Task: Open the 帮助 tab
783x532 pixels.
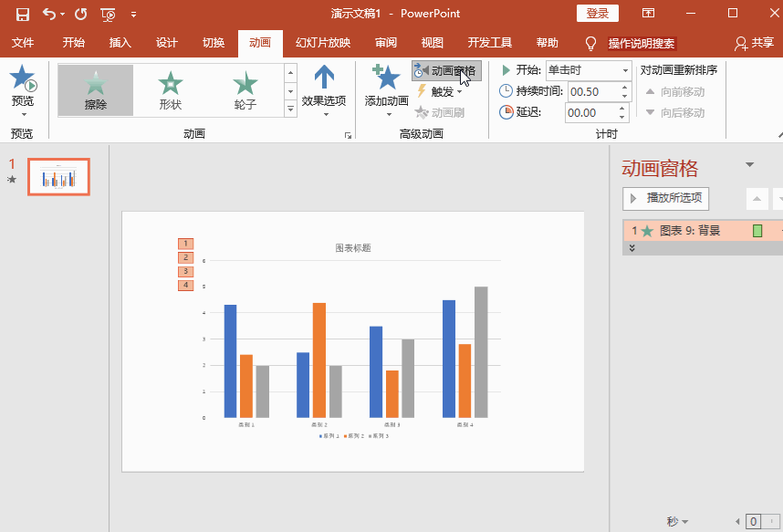Action: pos(548,43)
